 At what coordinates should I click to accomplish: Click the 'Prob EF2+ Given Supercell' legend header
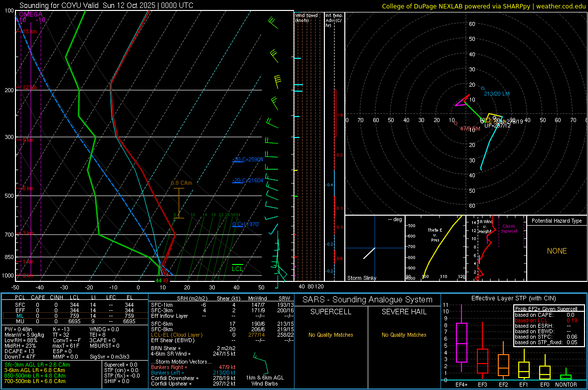pos(546,309)
